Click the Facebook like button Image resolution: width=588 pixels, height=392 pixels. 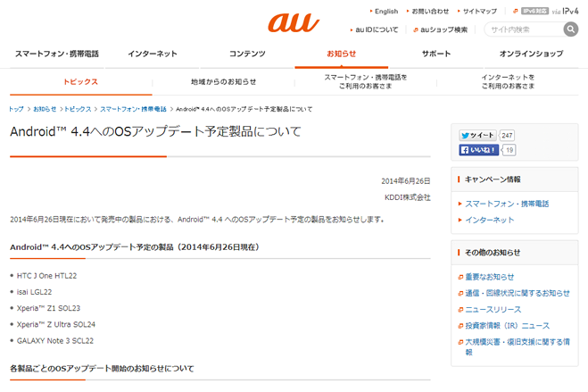[x=479, y=150]
